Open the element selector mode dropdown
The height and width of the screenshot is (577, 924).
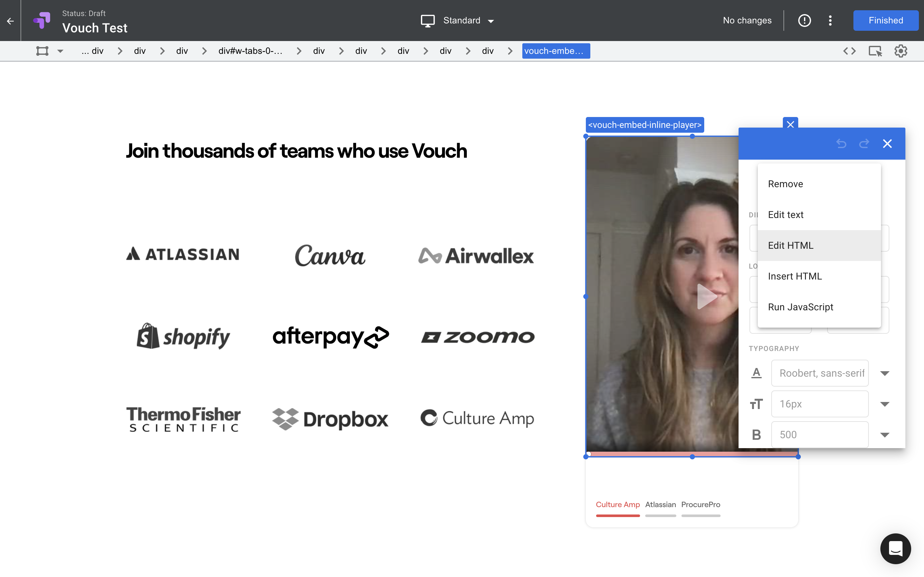click(60, 51)
